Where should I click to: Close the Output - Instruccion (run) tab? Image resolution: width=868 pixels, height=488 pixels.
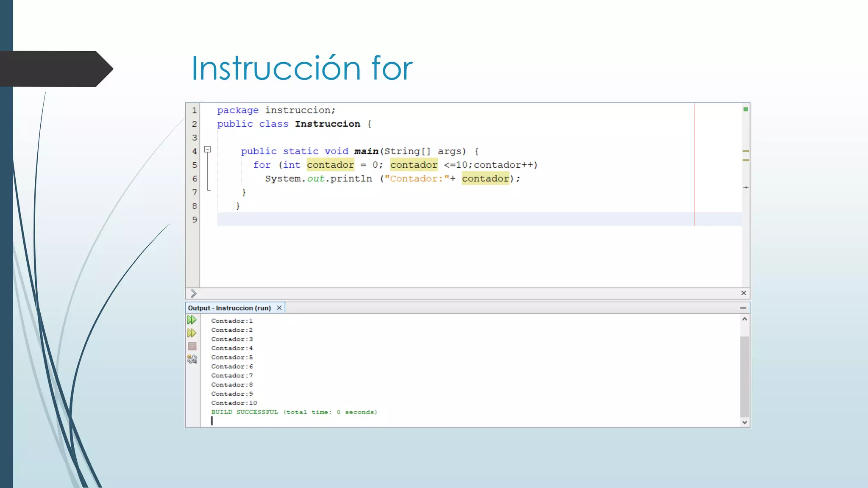pos(279,308)
